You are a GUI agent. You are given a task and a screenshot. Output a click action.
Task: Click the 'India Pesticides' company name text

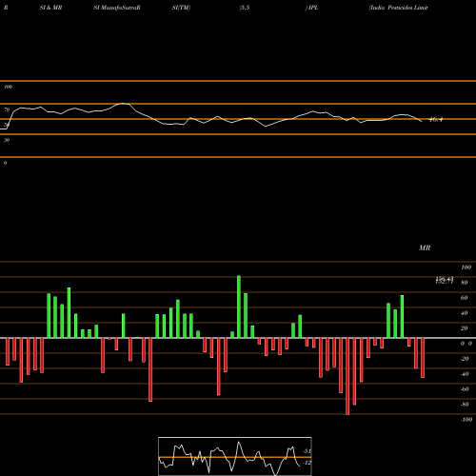point(390,8)
